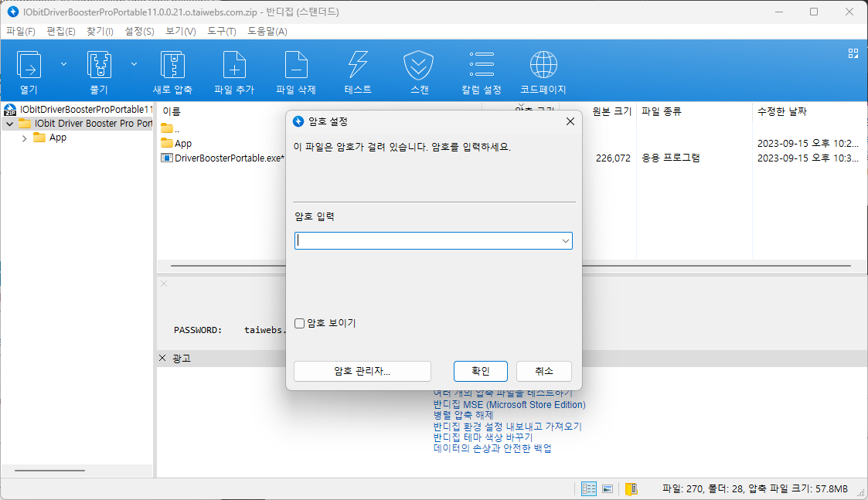Open the 도움말(A) menu

click(x=267, y=31)
